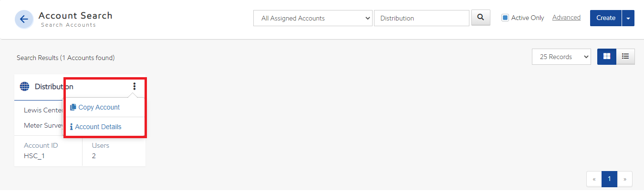Click the magnifying glass search button

[481, 18]
